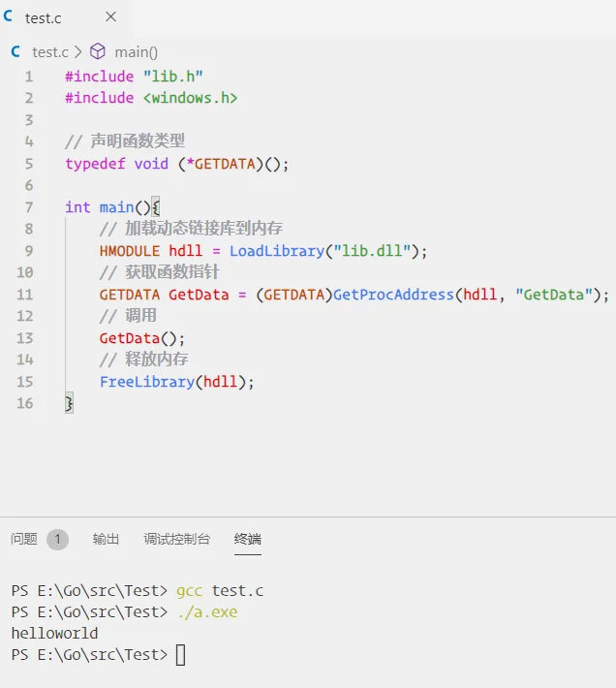
Task: Click <windows.h> in the second include
Action: 190,98
